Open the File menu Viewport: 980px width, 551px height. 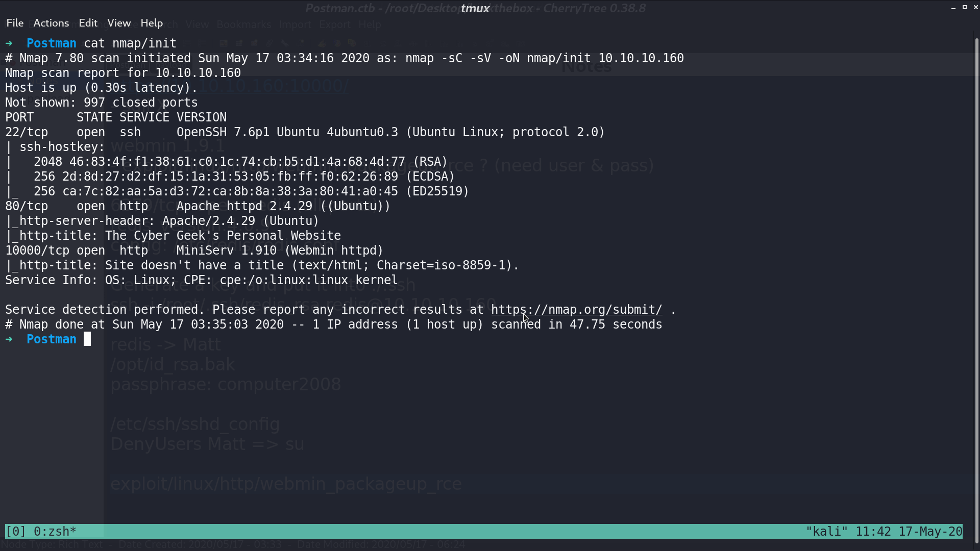click(15, 23)
